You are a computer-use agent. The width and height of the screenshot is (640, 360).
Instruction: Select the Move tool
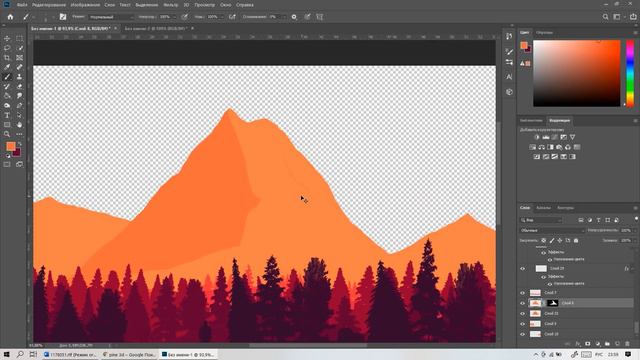click(7, 38)
